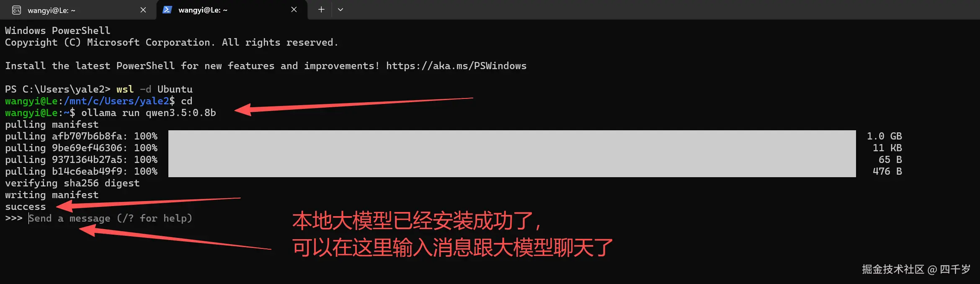Click the /mnt/c/Users/yale2 path text
Screen dimensions: 980x284
[x=116, y=101]
